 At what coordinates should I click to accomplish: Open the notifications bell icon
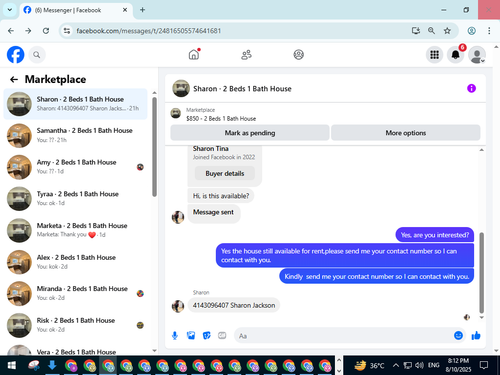pyautogui.click(x=455, y=55)
